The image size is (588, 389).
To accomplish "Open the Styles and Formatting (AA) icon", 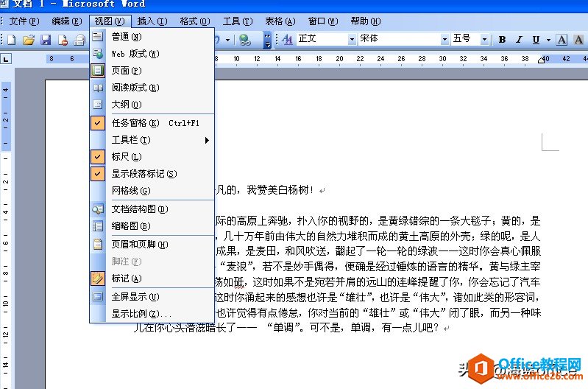I will pyautogui.click(x=287, y=39).
